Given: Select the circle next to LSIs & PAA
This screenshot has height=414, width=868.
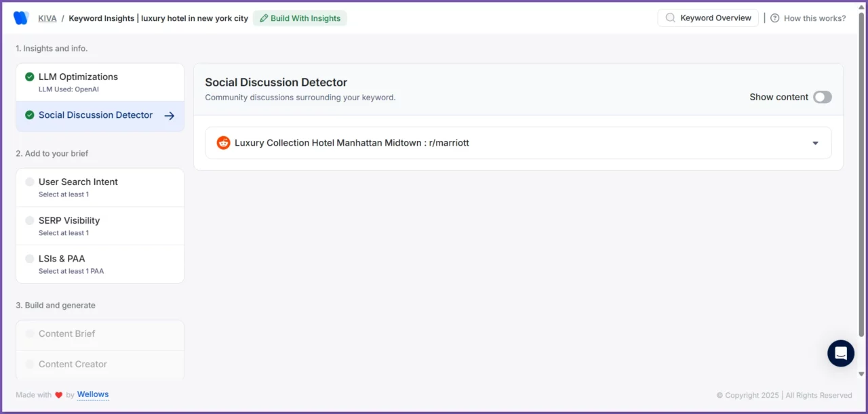Looking at the screenshot, I should pos(30,258).
